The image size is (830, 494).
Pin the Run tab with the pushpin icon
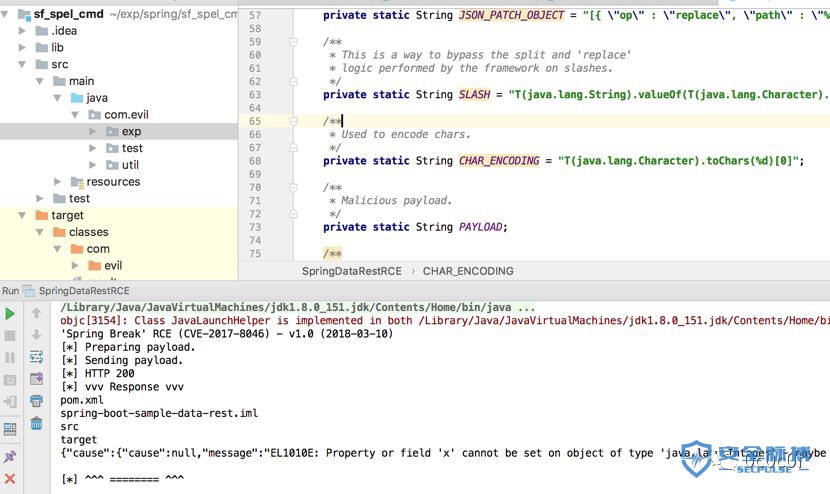point(10,456)
